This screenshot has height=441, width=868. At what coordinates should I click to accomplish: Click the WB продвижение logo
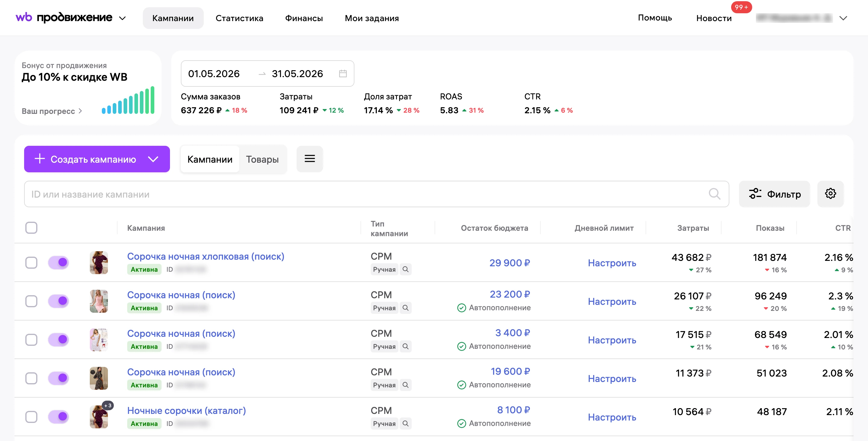[x=64, y=17]
